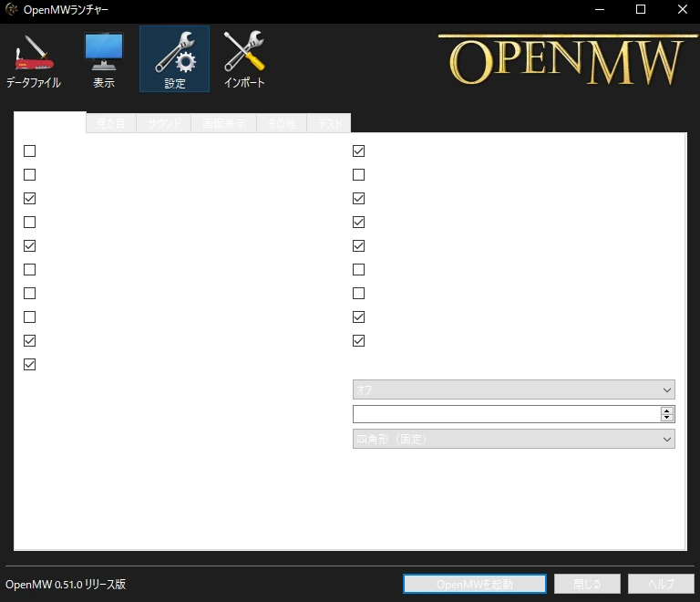This screenshot has height=602, width=700.
Task: Focus the numeric spin box field
Action: (x=507, y=414)
